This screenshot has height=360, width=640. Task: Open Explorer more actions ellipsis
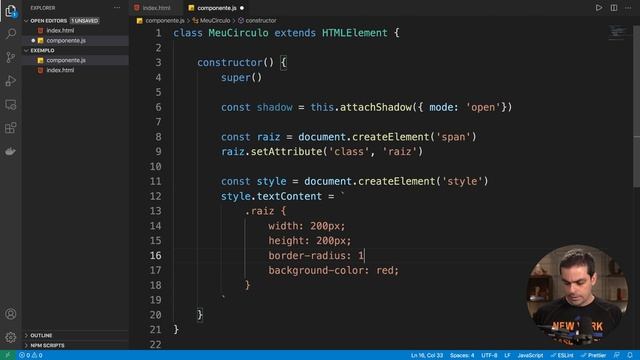(x=117, y=8)
